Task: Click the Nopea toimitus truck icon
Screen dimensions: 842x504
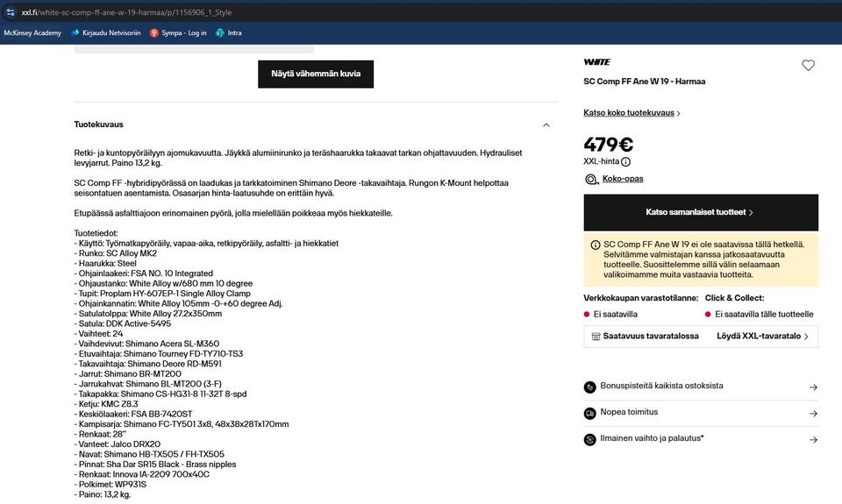Action: 589,414
